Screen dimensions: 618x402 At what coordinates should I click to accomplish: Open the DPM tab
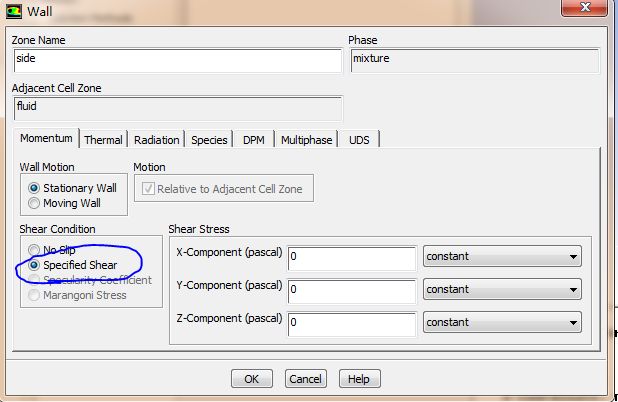pos(254,140)
